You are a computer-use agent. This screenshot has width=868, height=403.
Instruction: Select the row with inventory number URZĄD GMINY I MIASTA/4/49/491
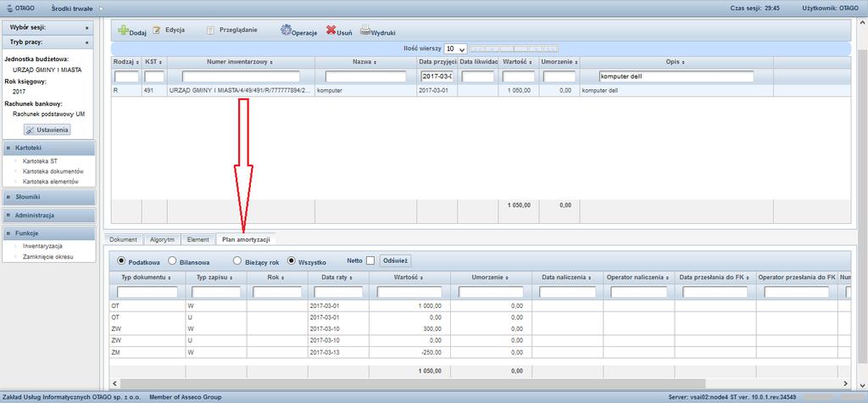pyautogui.click(x=481, y=90)
